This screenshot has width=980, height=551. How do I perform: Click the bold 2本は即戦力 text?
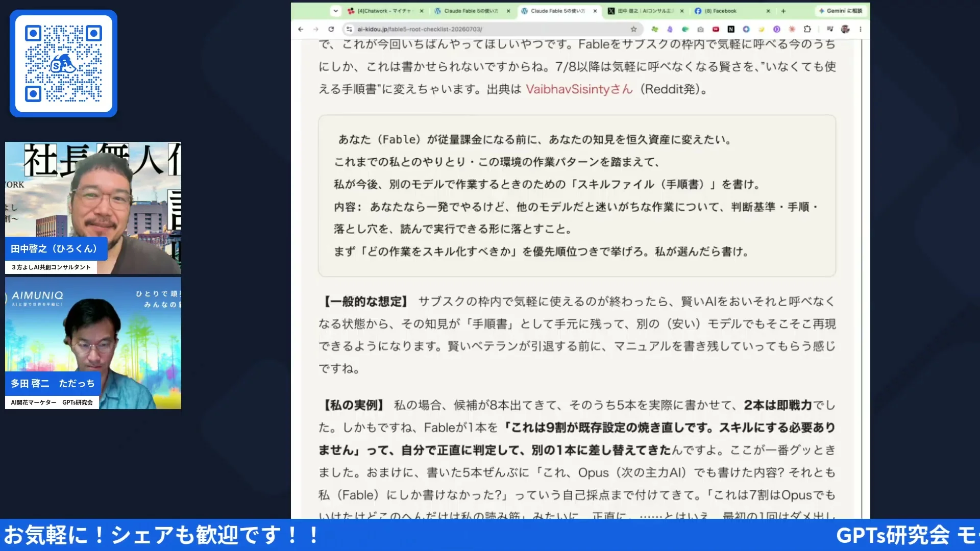(778, 406)
